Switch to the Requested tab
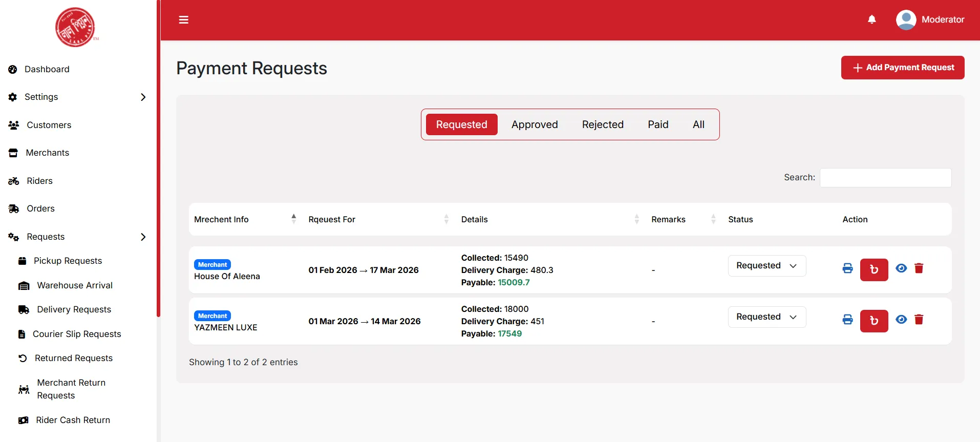 [x=462, y=124]
